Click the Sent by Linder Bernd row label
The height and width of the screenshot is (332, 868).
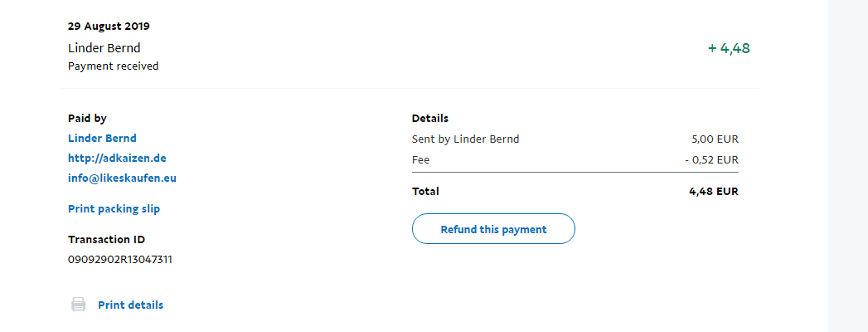pyautogui.click(x=465, y=139)
